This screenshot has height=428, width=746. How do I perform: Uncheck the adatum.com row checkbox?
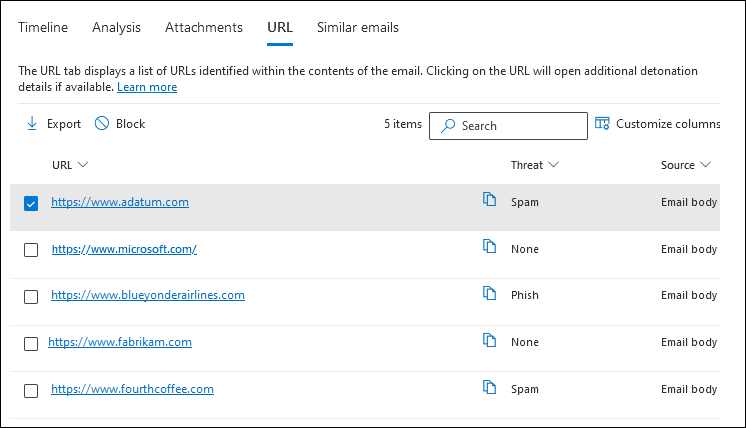pyautogui.click(x=31, y=203)
